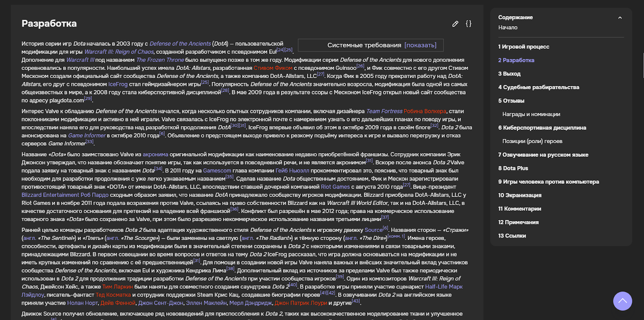The height and width of the screenshot is (320, 644).
Task: Open section 3 Выход
Action: pos(510,74)
